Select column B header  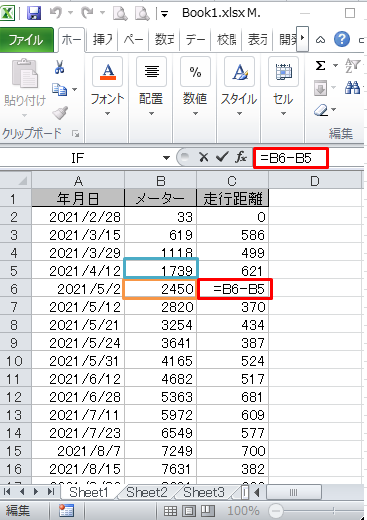coord(161,181)
